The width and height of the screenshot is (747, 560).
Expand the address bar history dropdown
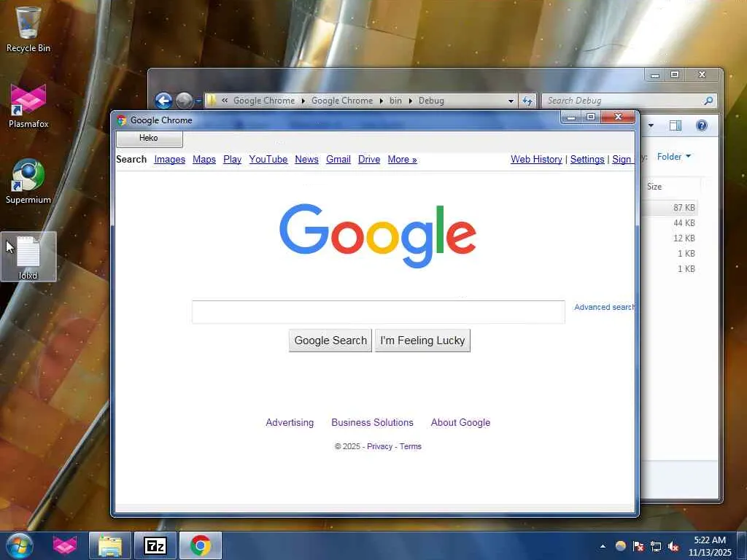[x=511, y=101]
